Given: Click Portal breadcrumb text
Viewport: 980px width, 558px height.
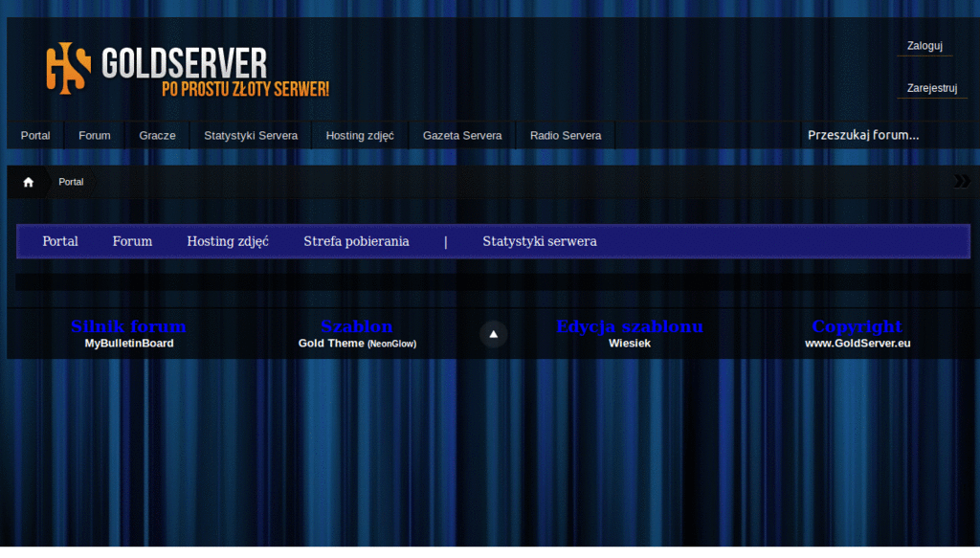Looking at the screenshot, I should coord(71,182).
